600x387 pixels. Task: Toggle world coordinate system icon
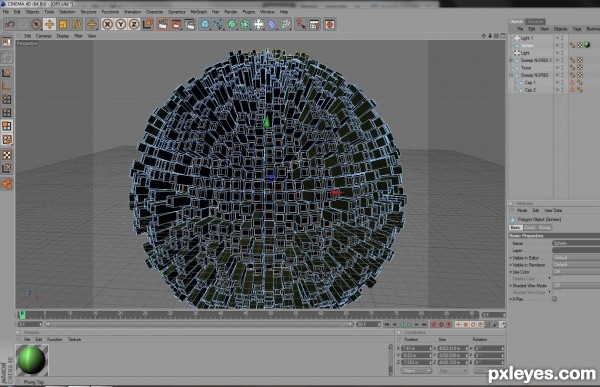pyautogui.click(x=147, y=24)
